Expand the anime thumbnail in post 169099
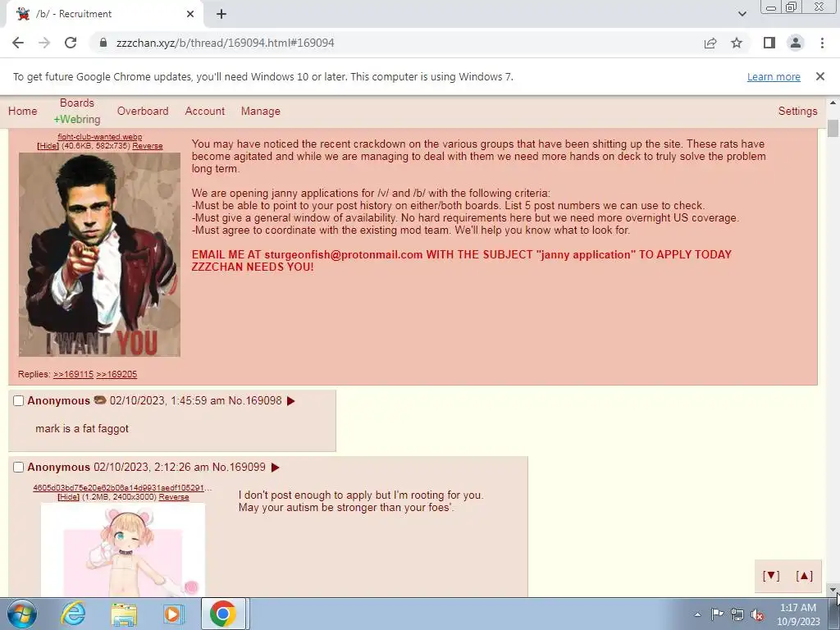The height and width of the screenshot is (630, 840). click(123, 550)
